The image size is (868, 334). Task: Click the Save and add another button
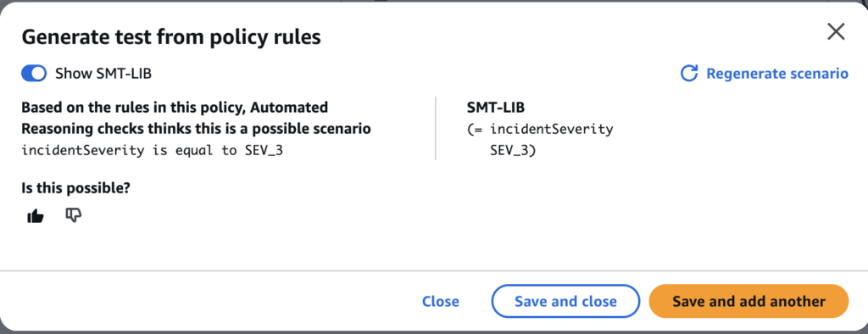click(748, 301)
